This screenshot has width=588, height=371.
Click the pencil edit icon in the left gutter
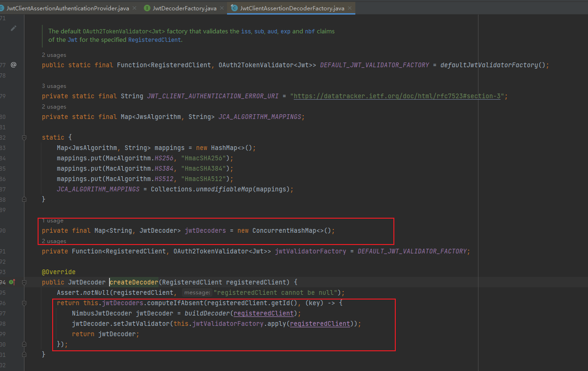coord(13,28)
